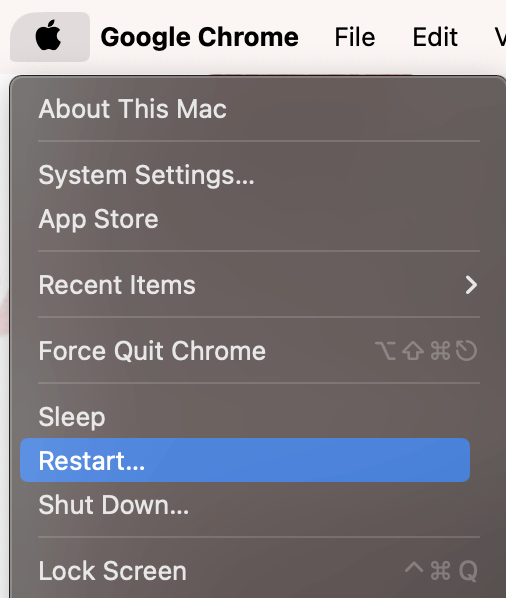
Task: Expand the Recent Items submenu
Action: point(245,285)
